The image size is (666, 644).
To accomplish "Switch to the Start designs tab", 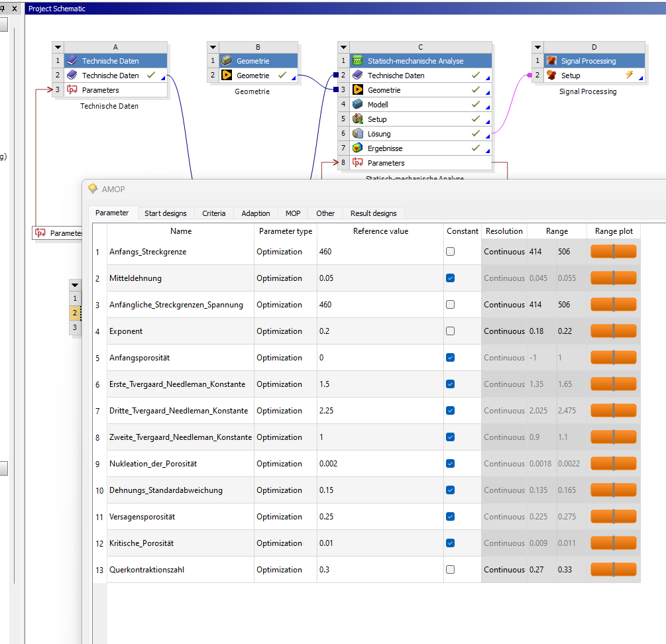I will tap(166, 213).
